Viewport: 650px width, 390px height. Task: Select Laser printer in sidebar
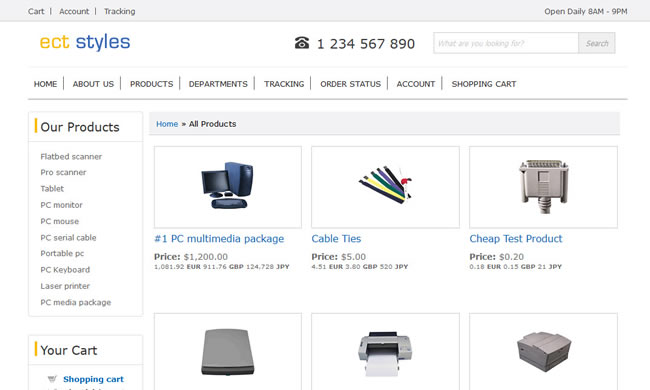65,286
